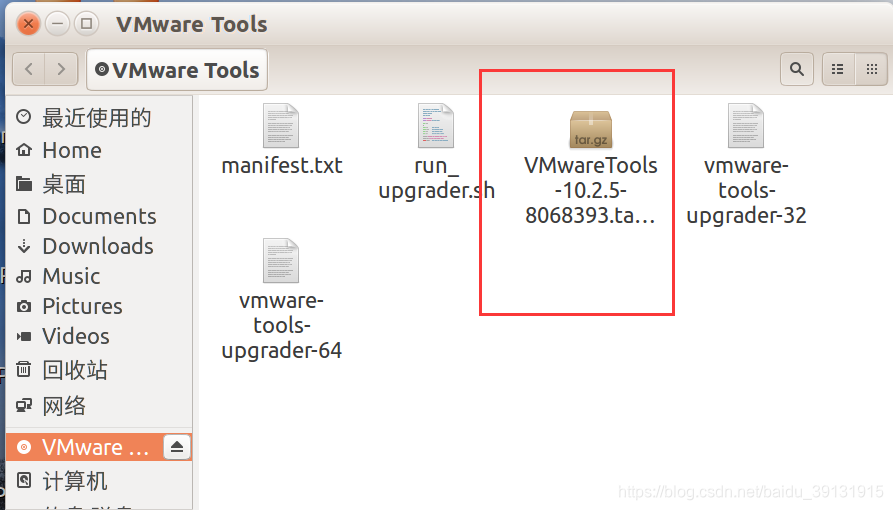Click the vmware-tools-upgrader-64 file name

(281, 325)
